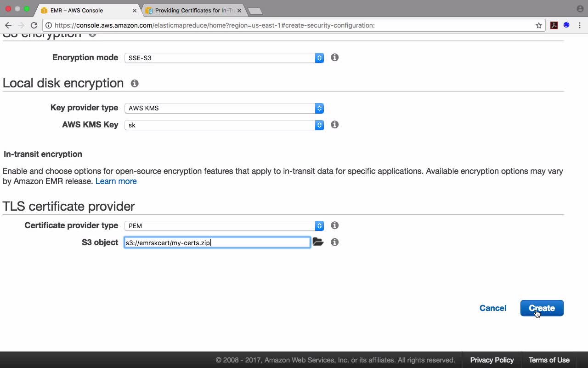
Task: Click the info icon beside AWS KMS Key
Action: [x=335, y=125]
